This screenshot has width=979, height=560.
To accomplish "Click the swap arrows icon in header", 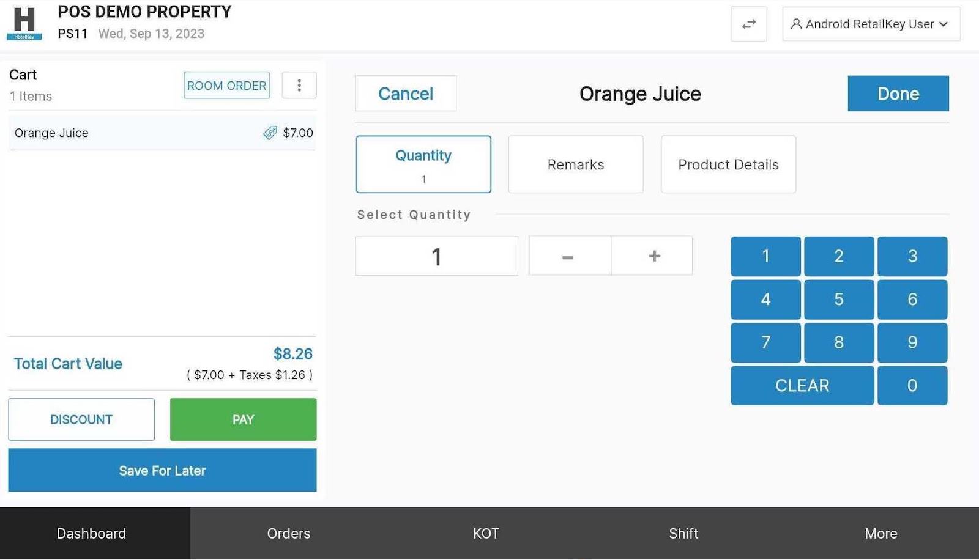I will [748, 24].
